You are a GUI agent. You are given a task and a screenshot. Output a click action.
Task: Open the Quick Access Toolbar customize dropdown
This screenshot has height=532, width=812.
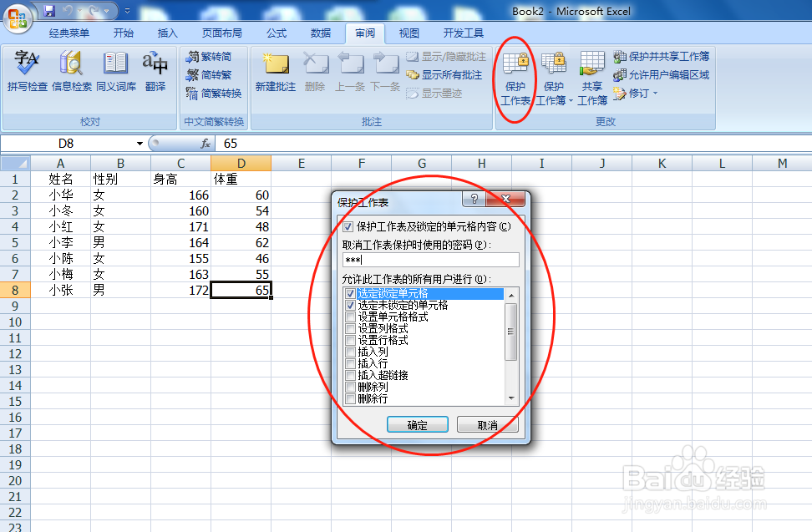(126, 10)
